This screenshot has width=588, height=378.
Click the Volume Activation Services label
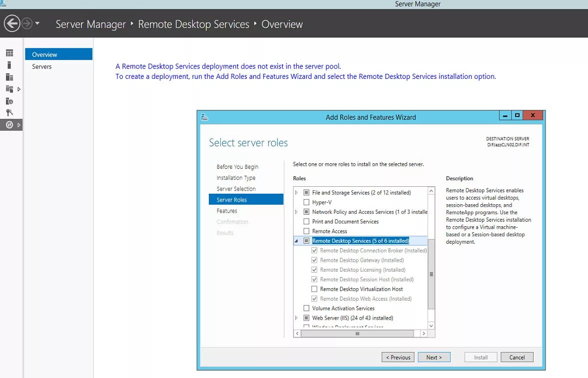[343, 308]
